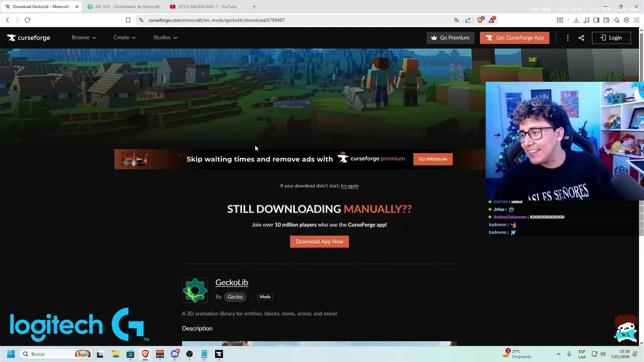Open the CurseForge app taskbar icon
Screen dimensions: 644x362
pos(219,354)
